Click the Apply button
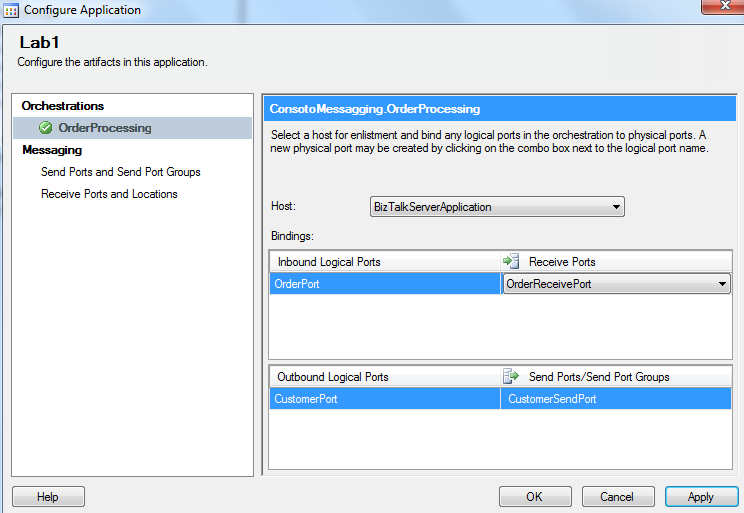The image size is (744, 513). pos(700,497)
